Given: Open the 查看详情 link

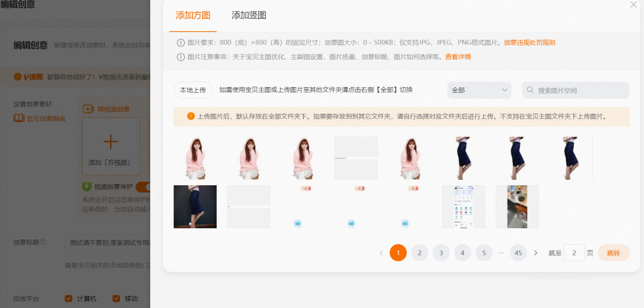Looking at the screenshot, I should pos(459,56).
